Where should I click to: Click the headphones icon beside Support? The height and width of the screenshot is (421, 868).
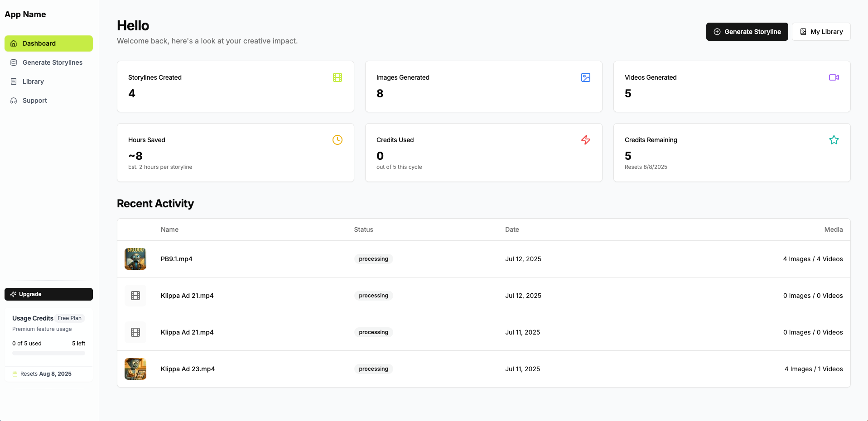click(14, 100)
